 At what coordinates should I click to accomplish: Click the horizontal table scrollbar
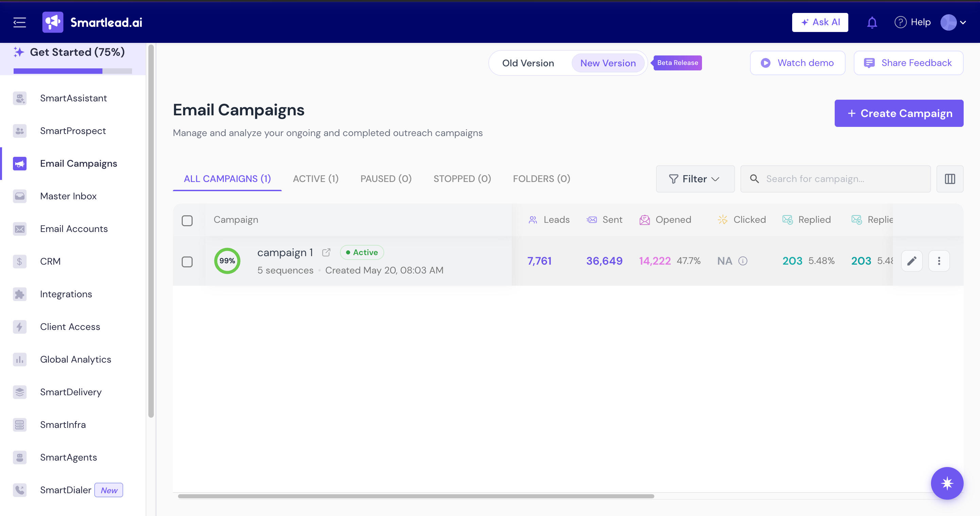pos(416,496)
